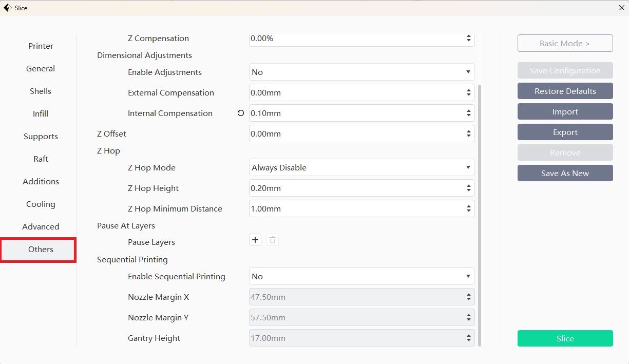Click the add pause layer plus icon
Image resolution: width=629 pixels, height=364 pixels.
(x=255, y=240)
